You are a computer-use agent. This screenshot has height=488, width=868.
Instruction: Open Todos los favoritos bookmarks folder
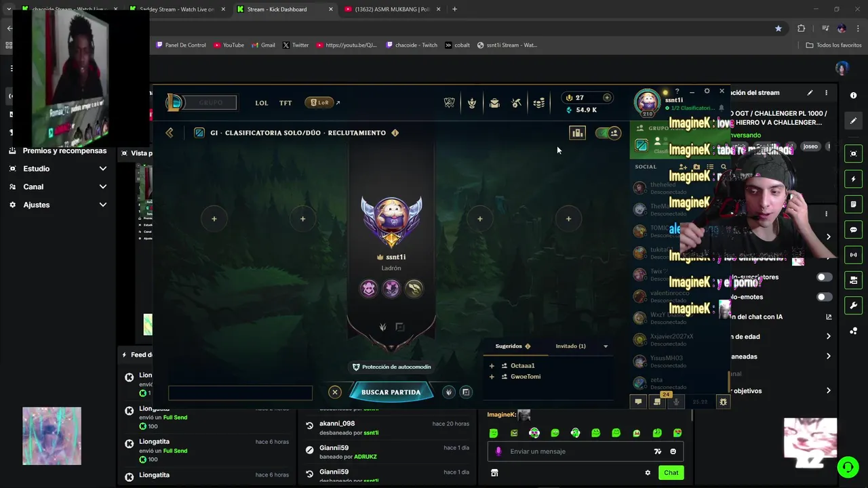click(833, 45)
